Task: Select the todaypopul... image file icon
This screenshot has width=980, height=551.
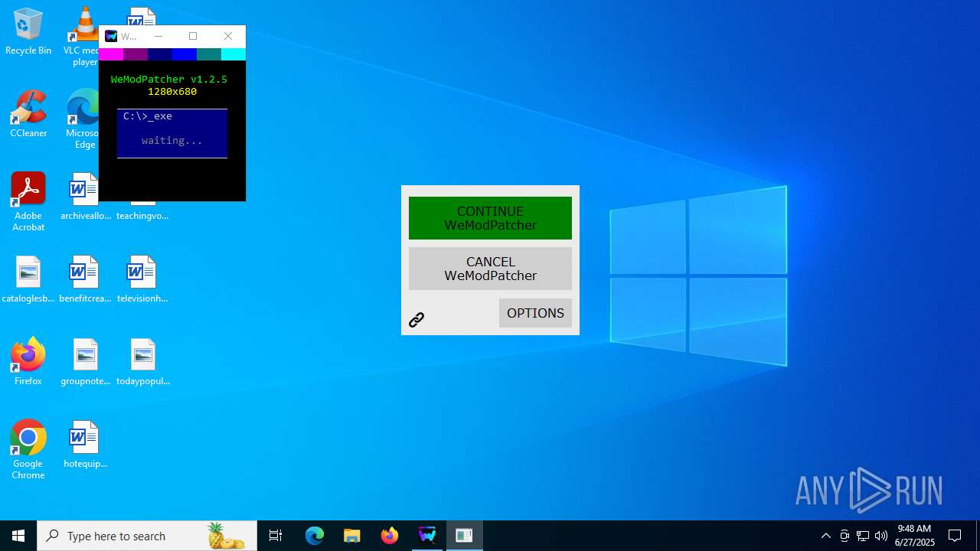Action: click(x=142, y=362)
